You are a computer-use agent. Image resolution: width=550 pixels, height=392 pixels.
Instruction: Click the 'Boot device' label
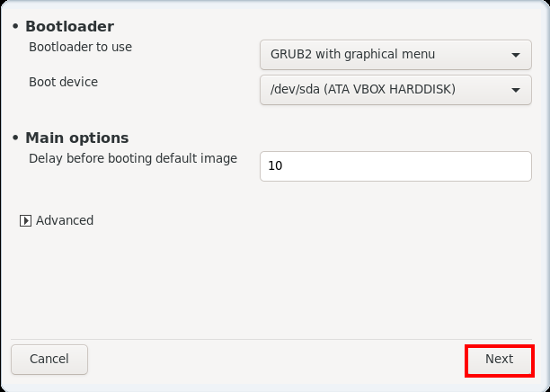(x=63, y=82)
